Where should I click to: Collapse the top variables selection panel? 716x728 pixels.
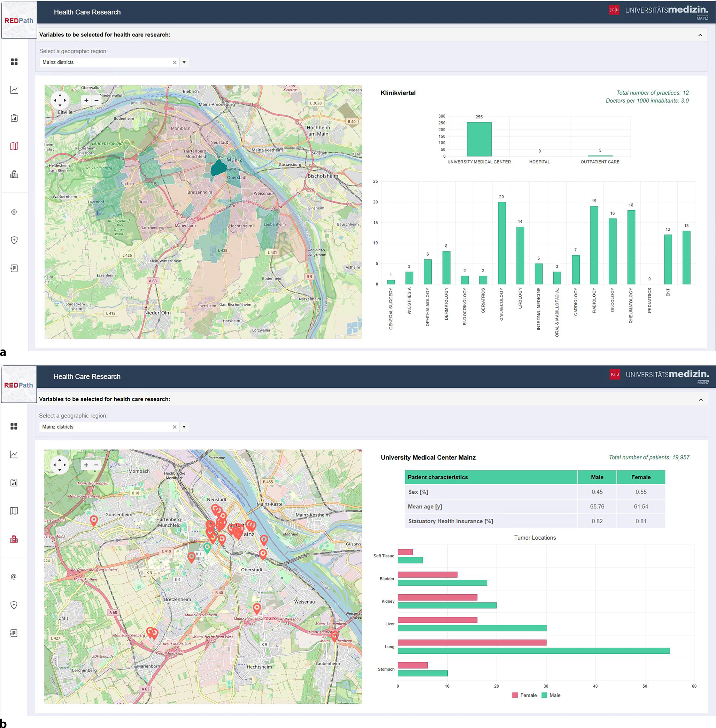(x=700, y=35)
